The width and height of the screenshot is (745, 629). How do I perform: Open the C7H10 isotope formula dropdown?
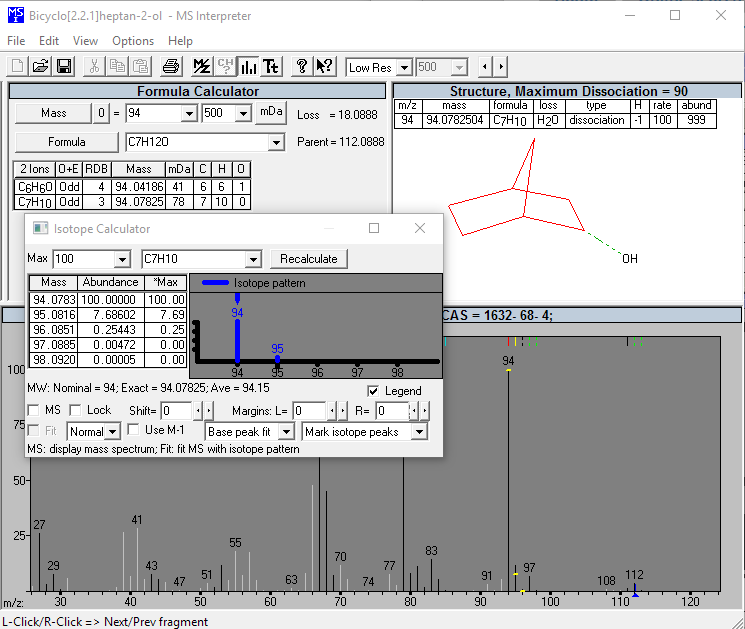pos(254,259)
